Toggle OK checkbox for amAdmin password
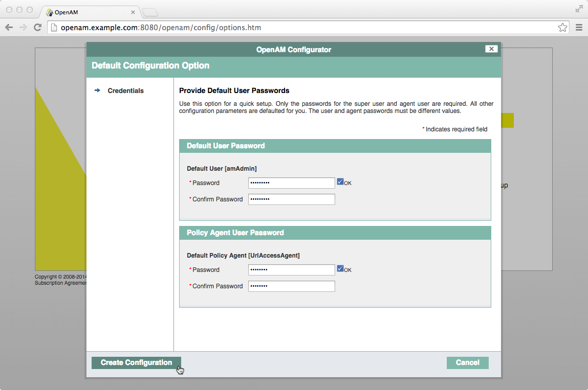The width and height of the screenshot is (588, 390). click(340, 181)
